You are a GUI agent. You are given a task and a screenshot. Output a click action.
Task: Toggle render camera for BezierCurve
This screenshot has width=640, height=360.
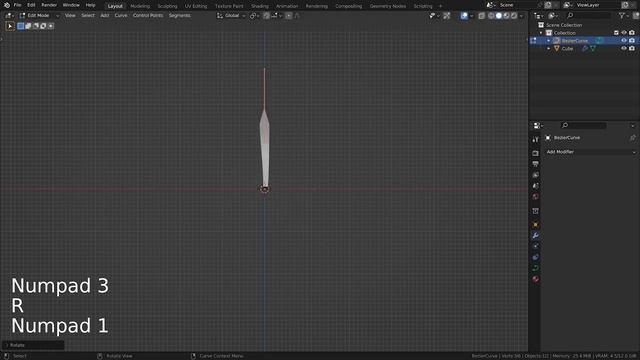point(632,40)
